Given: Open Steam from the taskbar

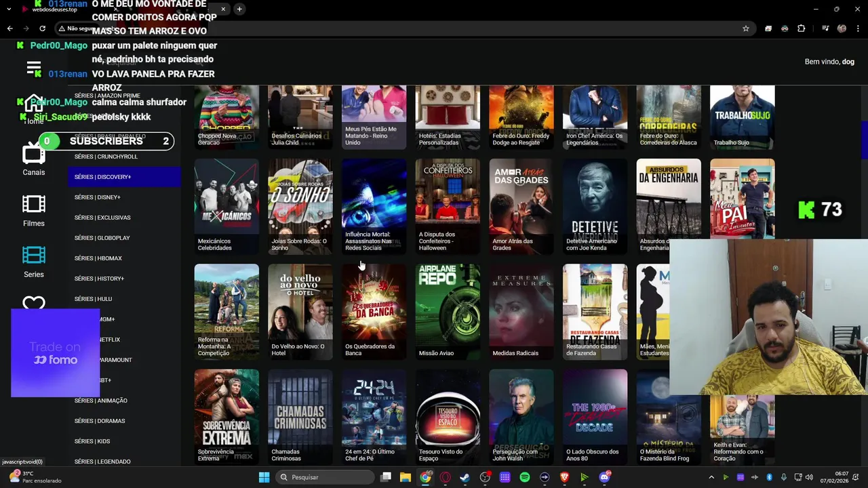Looking at the screenshot, I should tap(465, 477).
